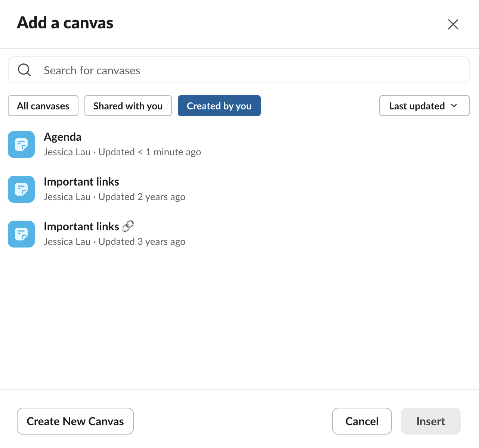Select Important links with chain emoji
Viewport: 479px width, 448px height.
89,227
